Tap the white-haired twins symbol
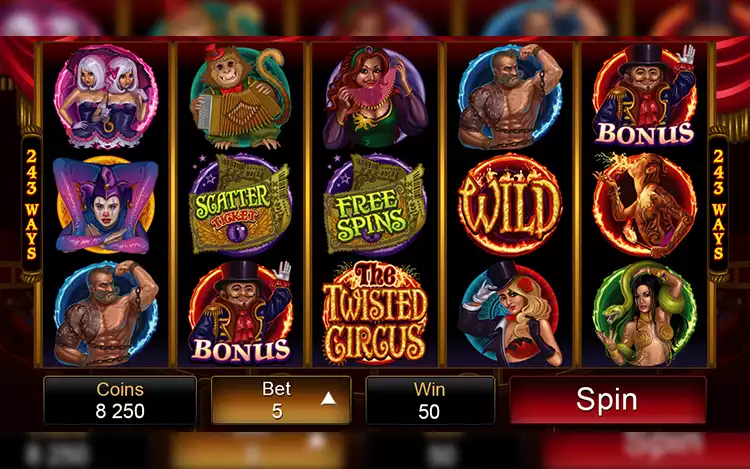 (105, 97)
